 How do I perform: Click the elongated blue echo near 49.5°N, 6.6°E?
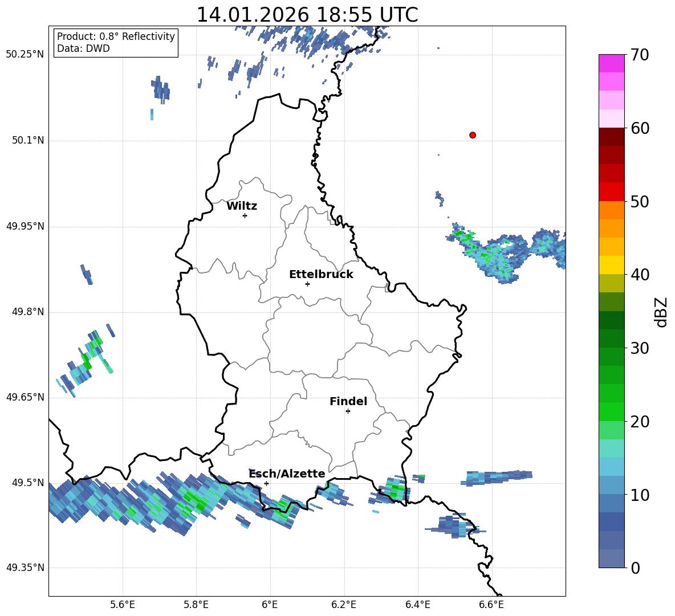[497, 478]
